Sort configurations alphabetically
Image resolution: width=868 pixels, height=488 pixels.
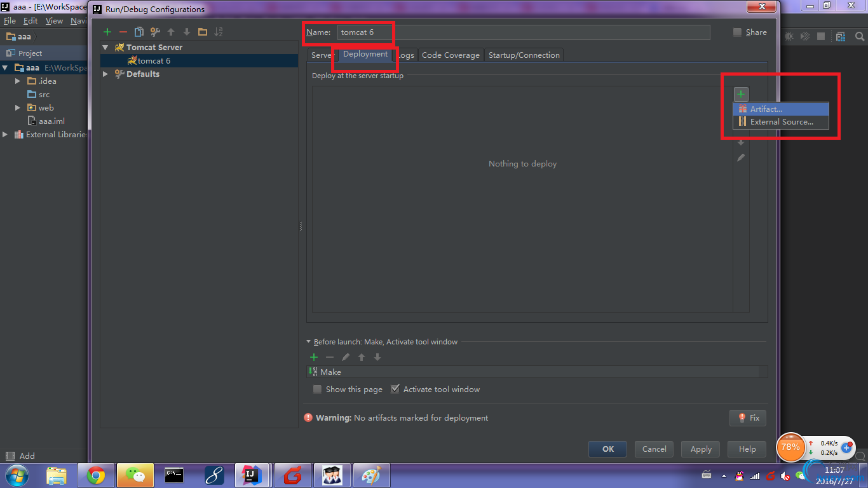219,32
